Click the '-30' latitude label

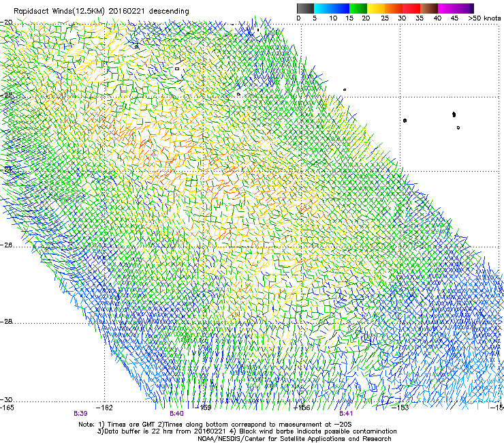[6, 399]
